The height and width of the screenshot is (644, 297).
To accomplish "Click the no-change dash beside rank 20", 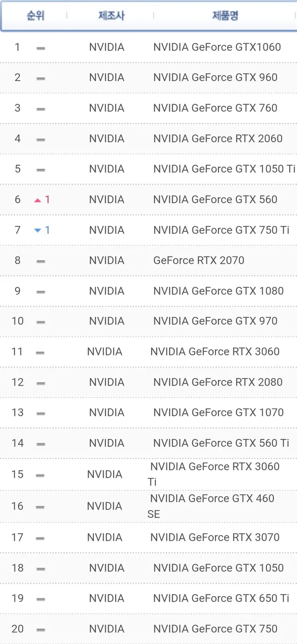I will (x=41, y=630).
